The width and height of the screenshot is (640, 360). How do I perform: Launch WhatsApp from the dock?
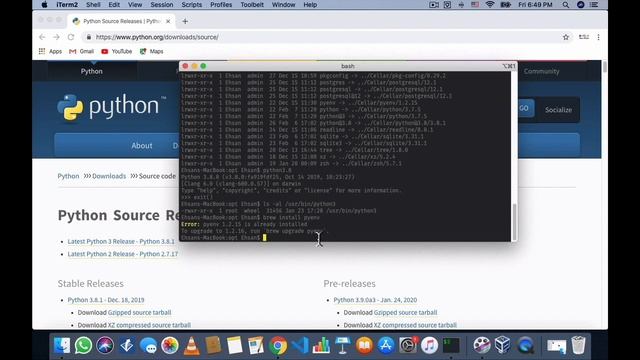pyautogui.click(x=83, y=345)
